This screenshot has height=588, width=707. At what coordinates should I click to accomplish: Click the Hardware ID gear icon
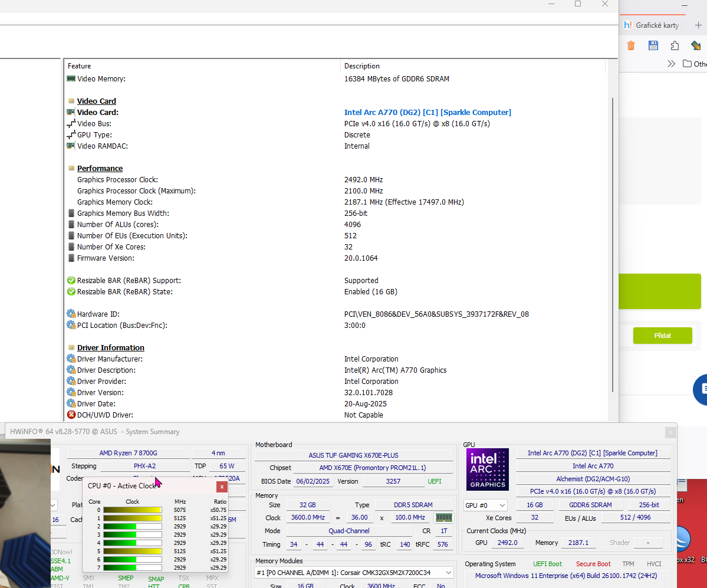pyautogui.click(x=71, y=314)
